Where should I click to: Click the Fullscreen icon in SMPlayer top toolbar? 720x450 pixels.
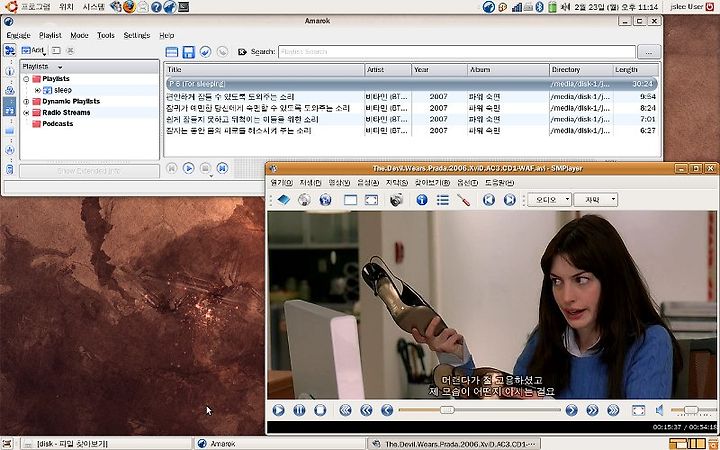[x=371, y=200]
